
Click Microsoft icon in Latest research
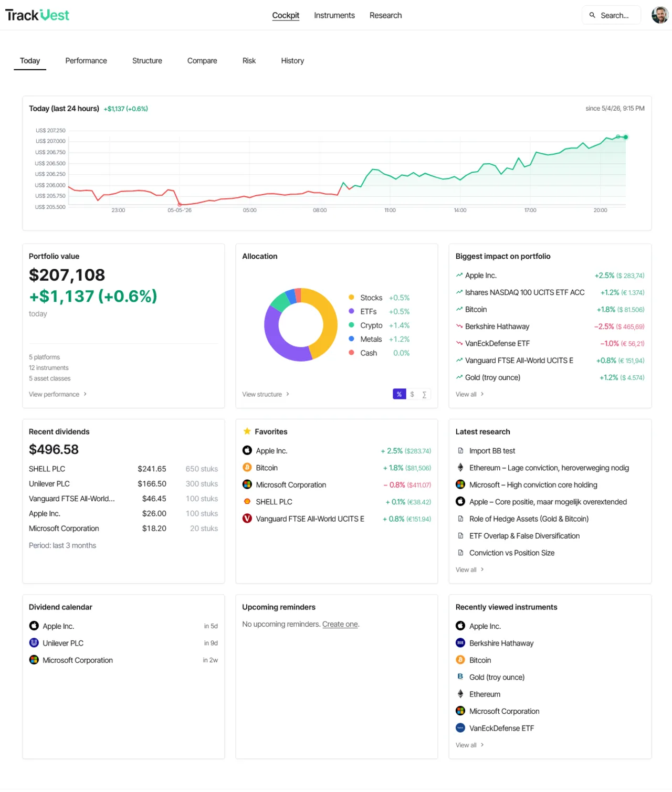tap(460, 485)
